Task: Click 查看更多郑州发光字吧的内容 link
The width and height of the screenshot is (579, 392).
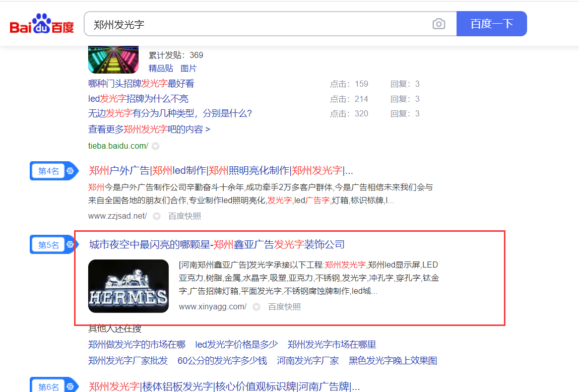Action: (x=149, y=129)
